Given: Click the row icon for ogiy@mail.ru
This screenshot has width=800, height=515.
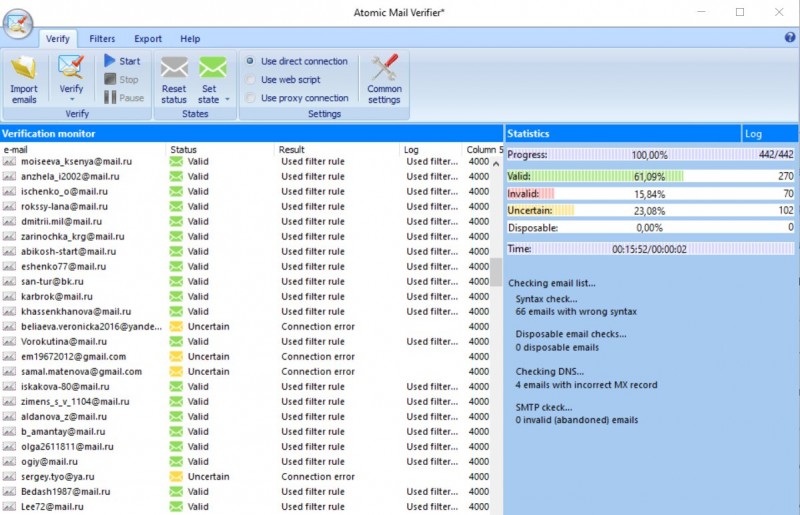Looking at the screenshot, I should 9,461.
